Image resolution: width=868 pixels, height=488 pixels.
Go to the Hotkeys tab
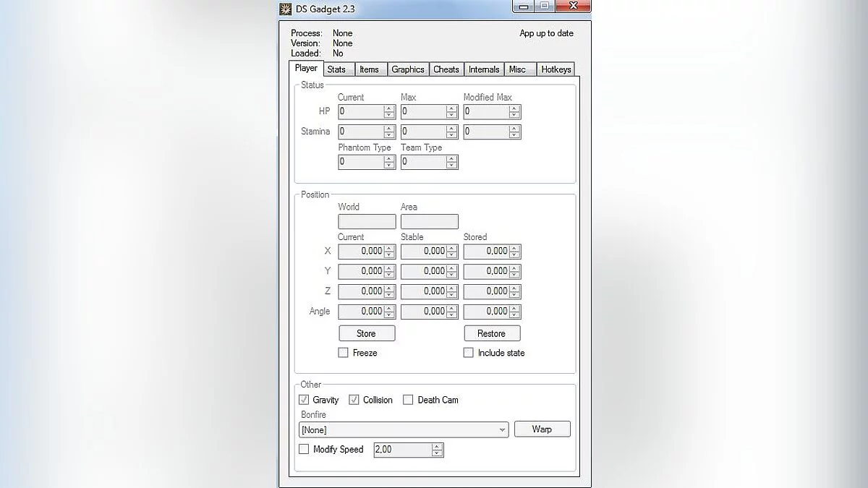[556, 69]
